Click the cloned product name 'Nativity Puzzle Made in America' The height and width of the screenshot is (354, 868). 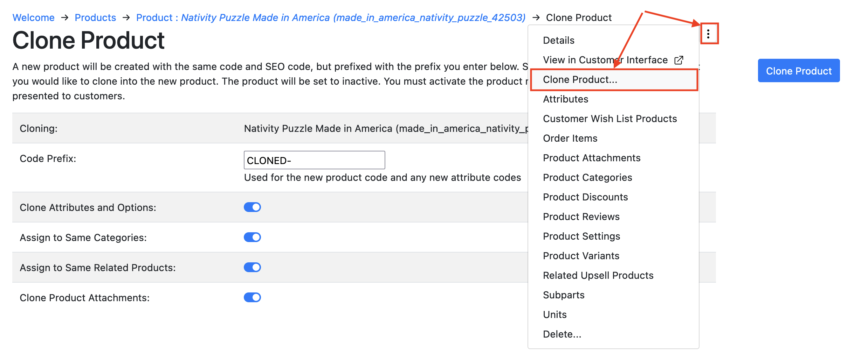[318, 129]
